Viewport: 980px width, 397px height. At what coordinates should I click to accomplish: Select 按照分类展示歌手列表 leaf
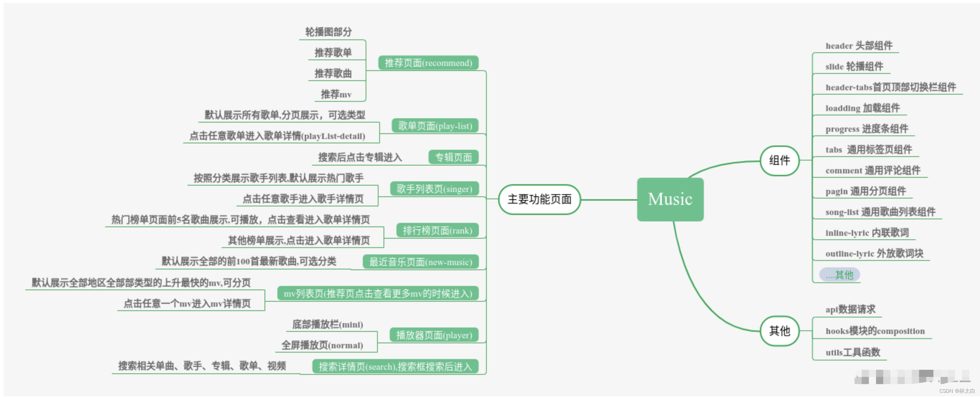pyautogui.click(x=279, y=178)
